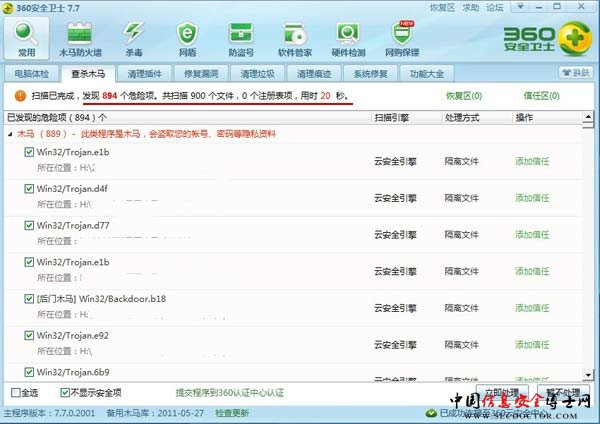Screen dimensions: 600x424
Task: Uncheck the Win32/Trojan.e92 item
Action: coord(29,335)
